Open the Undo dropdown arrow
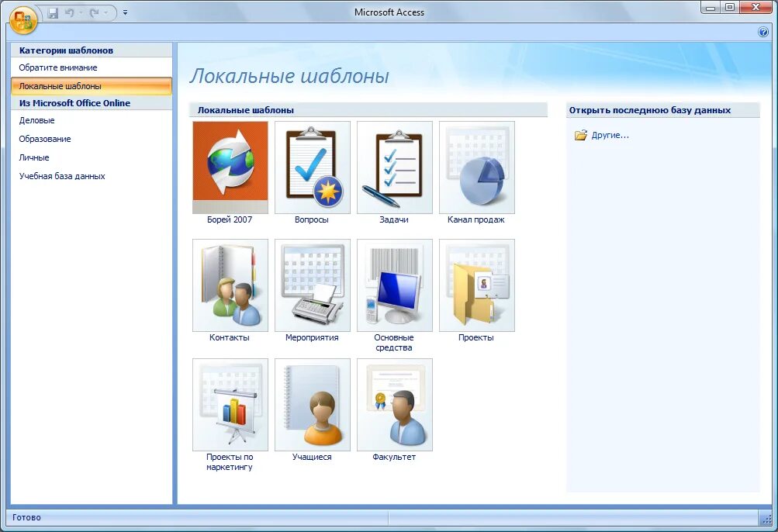 pos(81,13)
